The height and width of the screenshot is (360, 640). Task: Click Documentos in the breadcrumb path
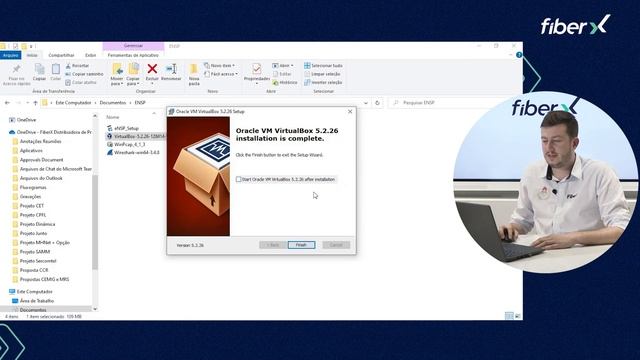pos(113,103)
